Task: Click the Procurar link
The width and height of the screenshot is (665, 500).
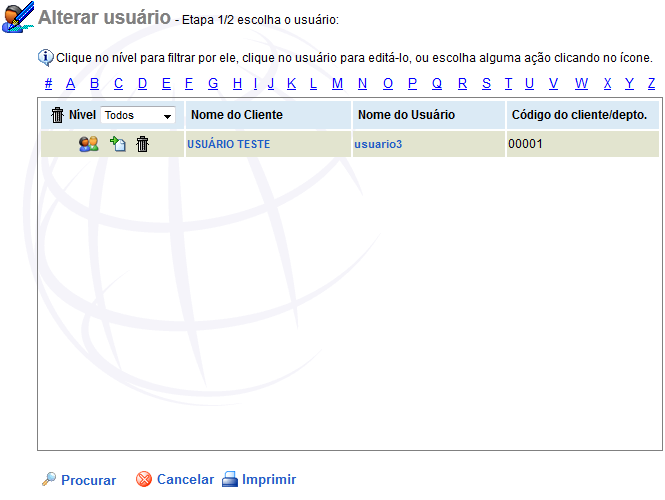Action: click(x=88, y=480)
